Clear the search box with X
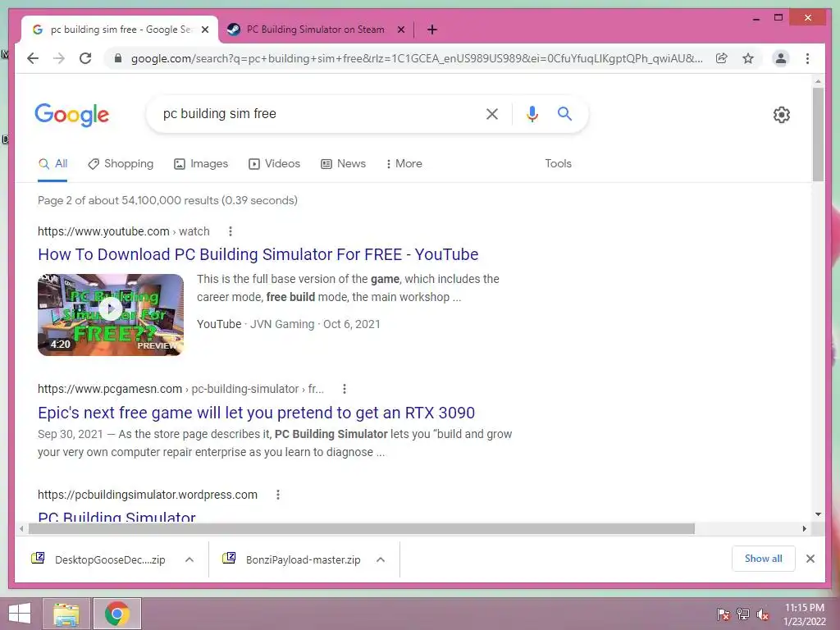Image resolution: width=840 pixels, height=630 pixels. click(x=492, y=113)
